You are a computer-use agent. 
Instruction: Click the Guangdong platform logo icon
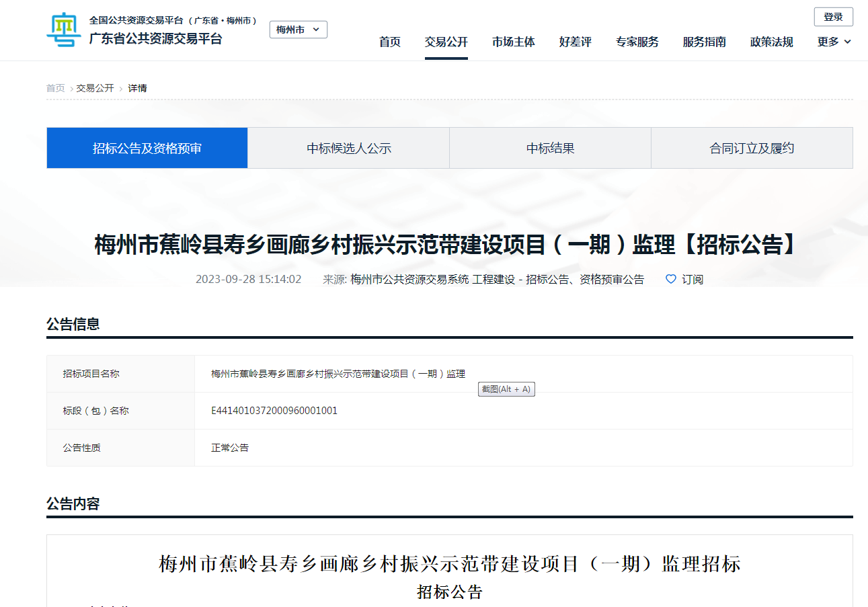(x=63, y=30)
